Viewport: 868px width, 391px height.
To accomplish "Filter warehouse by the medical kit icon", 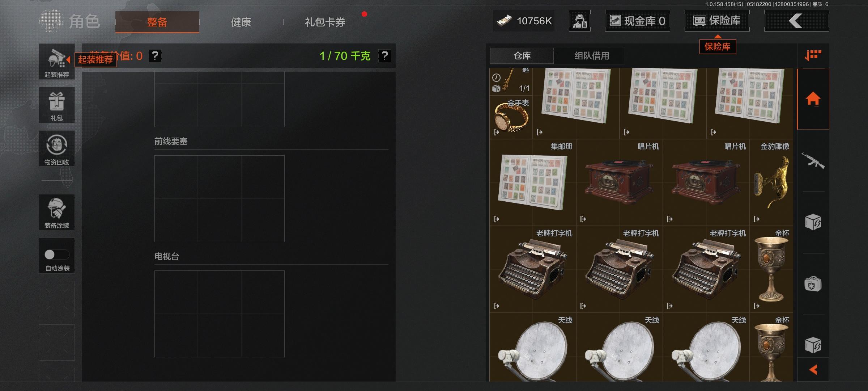I will [813, 284].
